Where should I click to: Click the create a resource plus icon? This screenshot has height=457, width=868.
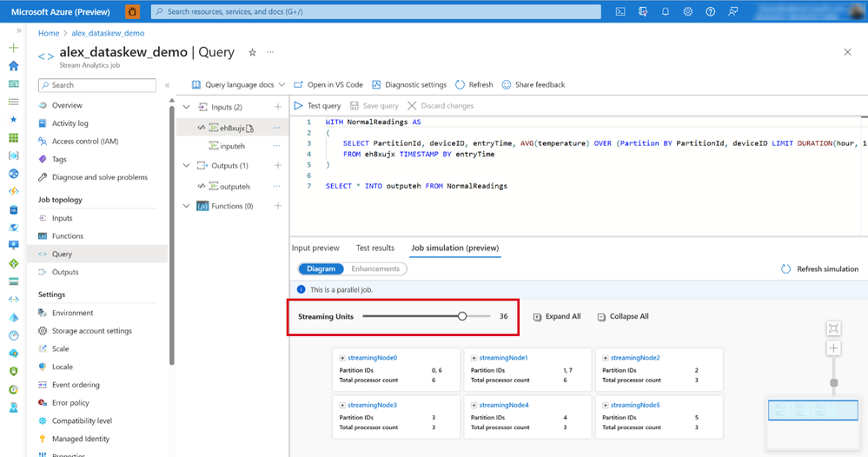point(14,48)
